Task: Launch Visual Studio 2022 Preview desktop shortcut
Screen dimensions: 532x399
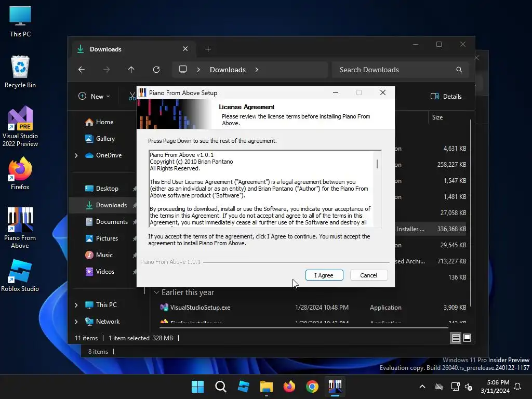Action: (20, 127)
